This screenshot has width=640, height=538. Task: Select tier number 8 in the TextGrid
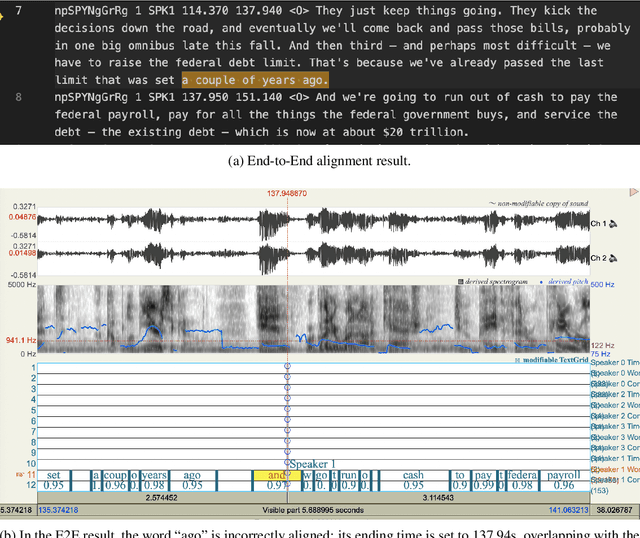pyautogui.click(x=33, y=442)
